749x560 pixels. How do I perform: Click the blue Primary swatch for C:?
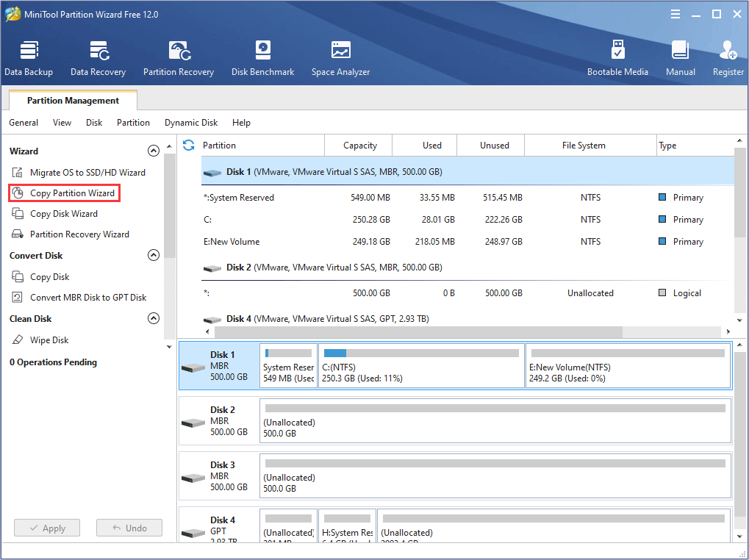pyautogui.click(x=662, y=219)
